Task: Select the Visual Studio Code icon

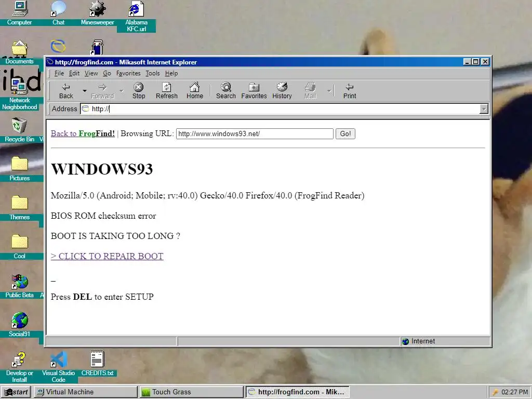Action: tap(58, 367)
